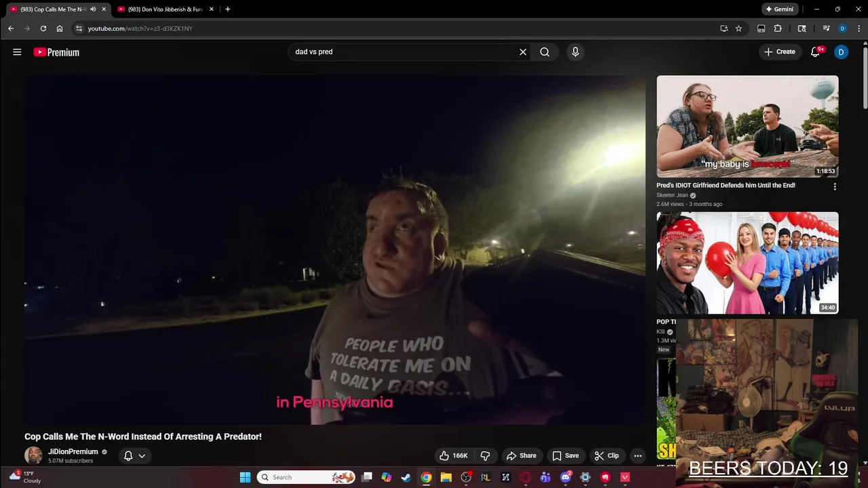Click the magnifying glass search button
868x488 pixels.
(545, 52)
